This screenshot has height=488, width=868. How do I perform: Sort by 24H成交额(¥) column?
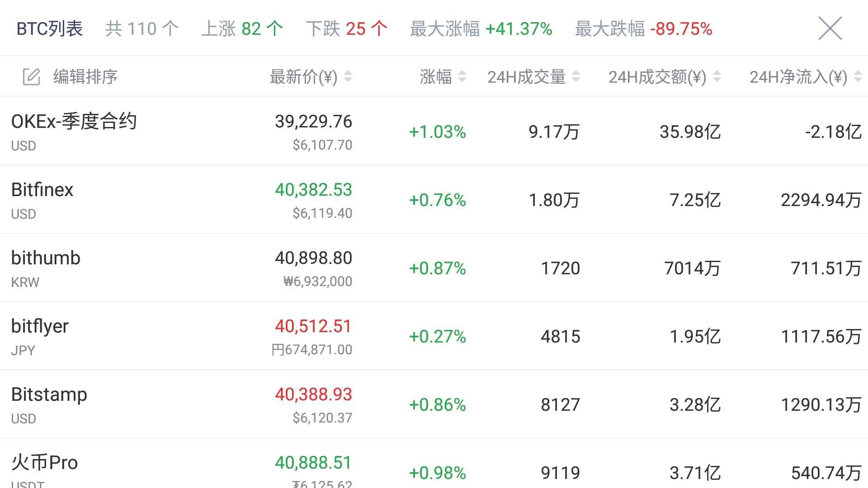[665, 77]
